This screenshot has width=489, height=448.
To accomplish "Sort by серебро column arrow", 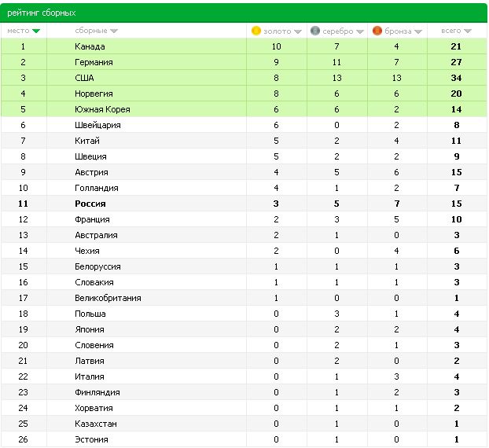I will 360,31.
